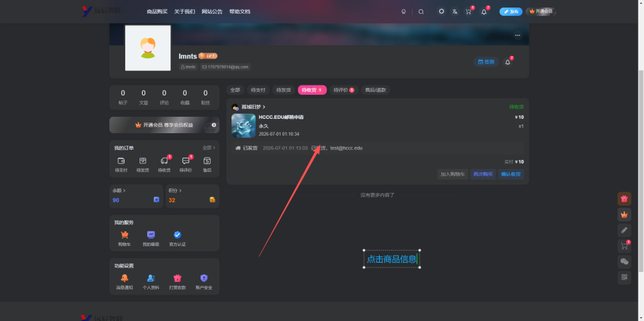Click the user avatar picture
This screenshot has width=644, height=321.
pos(148,48)
